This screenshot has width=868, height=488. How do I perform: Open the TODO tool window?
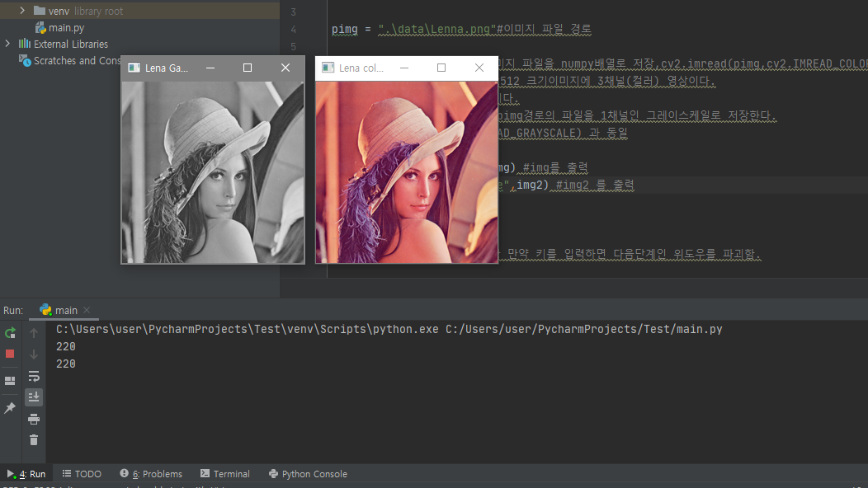[x=82, y=474]
